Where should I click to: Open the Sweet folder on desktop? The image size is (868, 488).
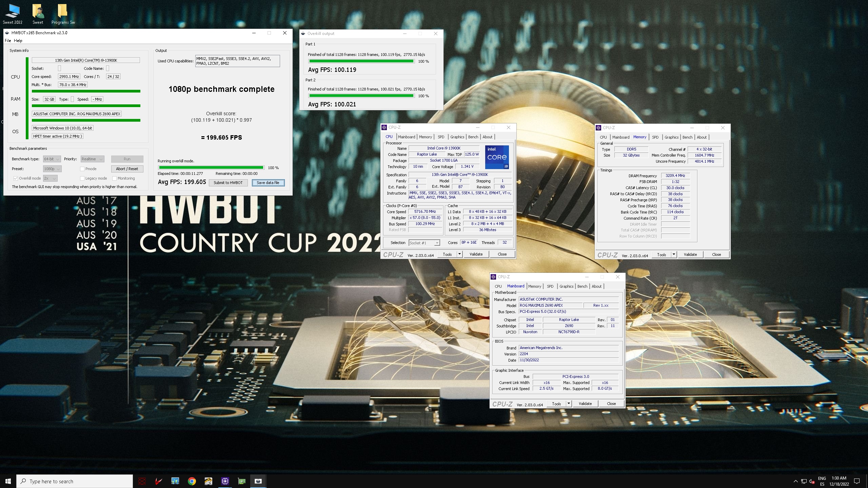pos(38,14)
